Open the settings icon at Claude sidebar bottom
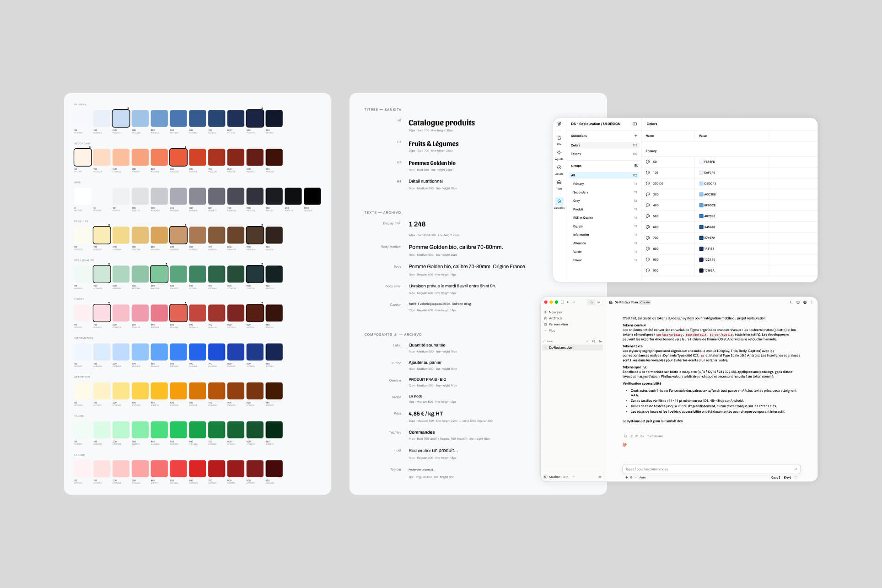Screen dimensions: 882x588 [600, 477]
